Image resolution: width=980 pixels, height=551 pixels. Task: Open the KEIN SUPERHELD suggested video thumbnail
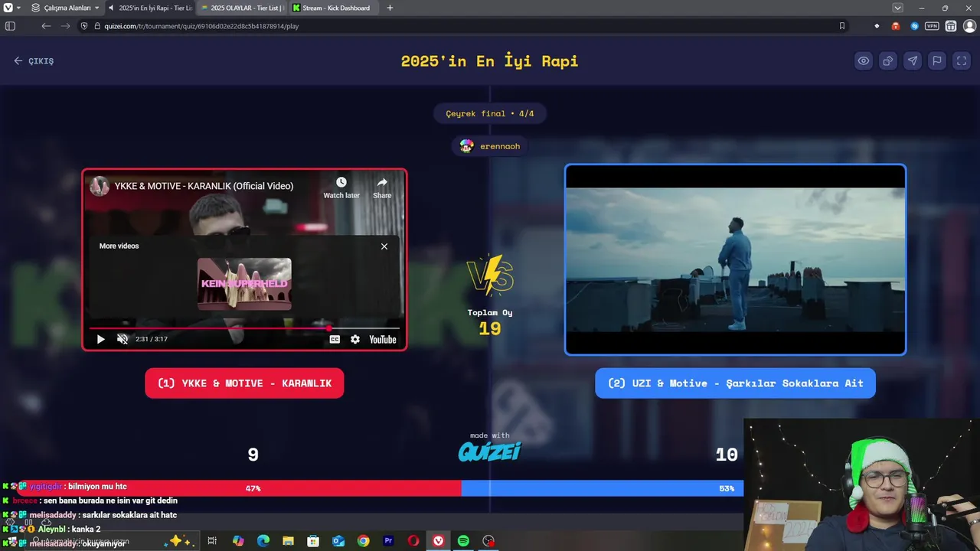(x=244, y=284)
